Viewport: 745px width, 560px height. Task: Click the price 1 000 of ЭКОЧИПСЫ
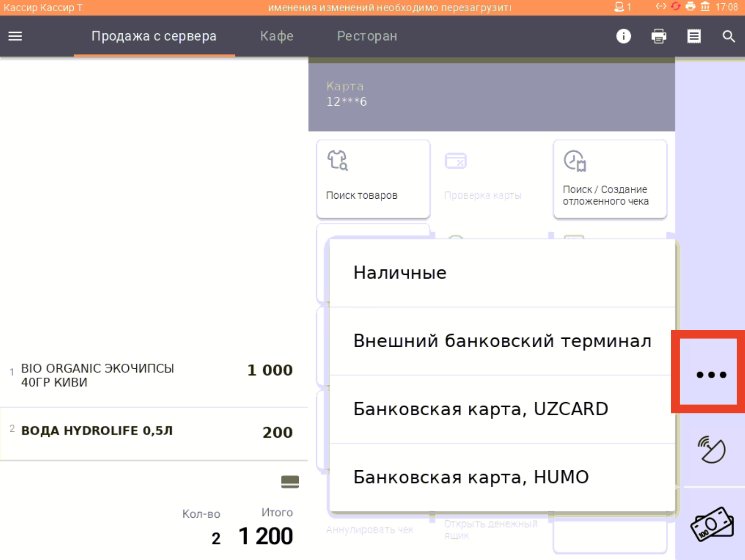(270, 370)
